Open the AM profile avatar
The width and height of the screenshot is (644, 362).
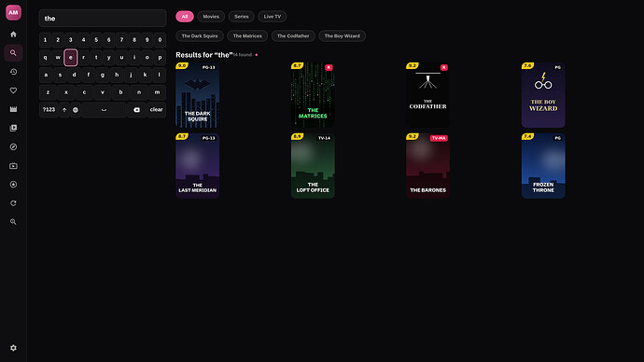(x=13, y=12)
